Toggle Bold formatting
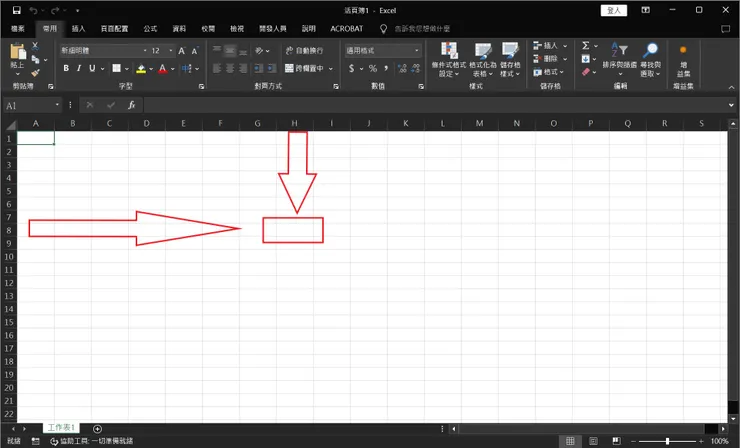740x448 pixels. point(66,68)
